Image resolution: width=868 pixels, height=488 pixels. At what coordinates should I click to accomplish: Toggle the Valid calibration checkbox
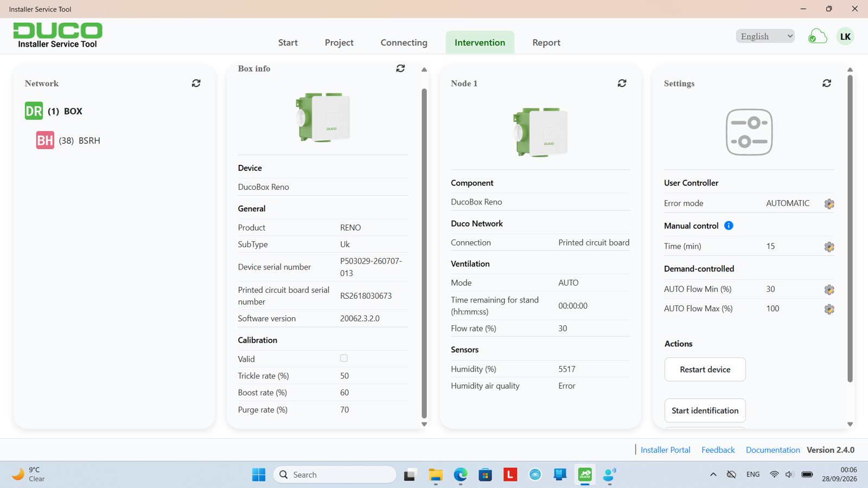[x=344, y=358]
